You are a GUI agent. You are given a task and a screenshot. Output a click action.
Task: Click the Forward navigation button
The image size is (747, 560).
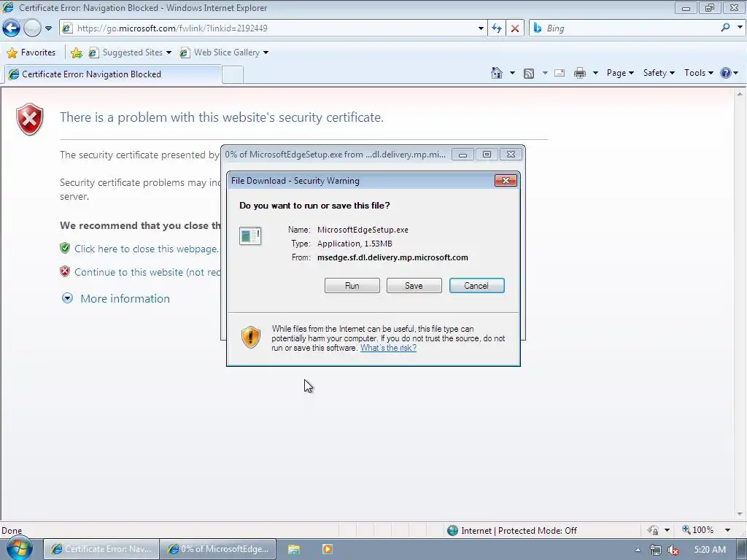coord(32,28)
